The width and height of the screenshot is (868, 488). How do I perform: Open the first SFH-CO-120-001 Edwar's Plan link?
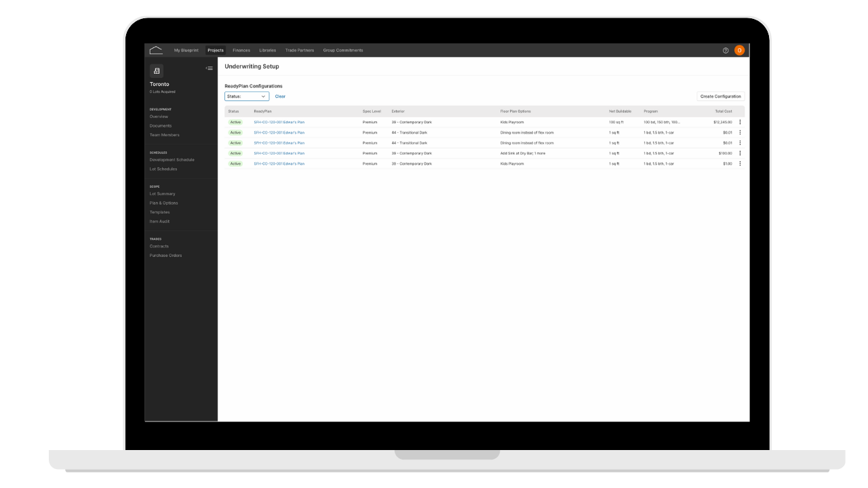click(279, 122)
